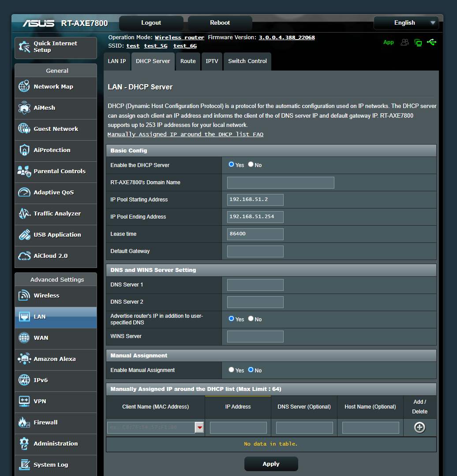Click the WINS Server field
The image size is (457, 476).
pyautogui.click(x=255, y=336)
